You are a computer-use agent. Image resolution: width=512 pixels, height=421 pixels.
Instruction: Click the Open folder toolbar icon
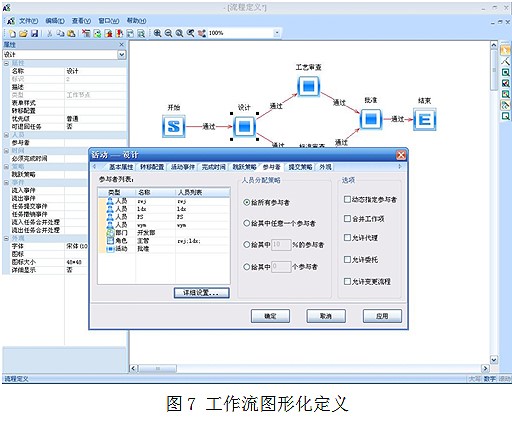(23, 33)
